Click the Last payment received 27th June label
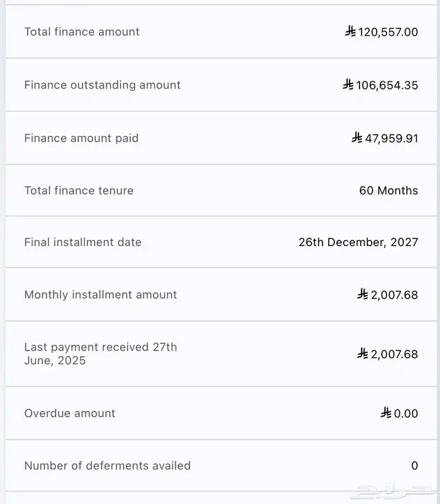Screen dimensions: 440x504 click(101, 354)
